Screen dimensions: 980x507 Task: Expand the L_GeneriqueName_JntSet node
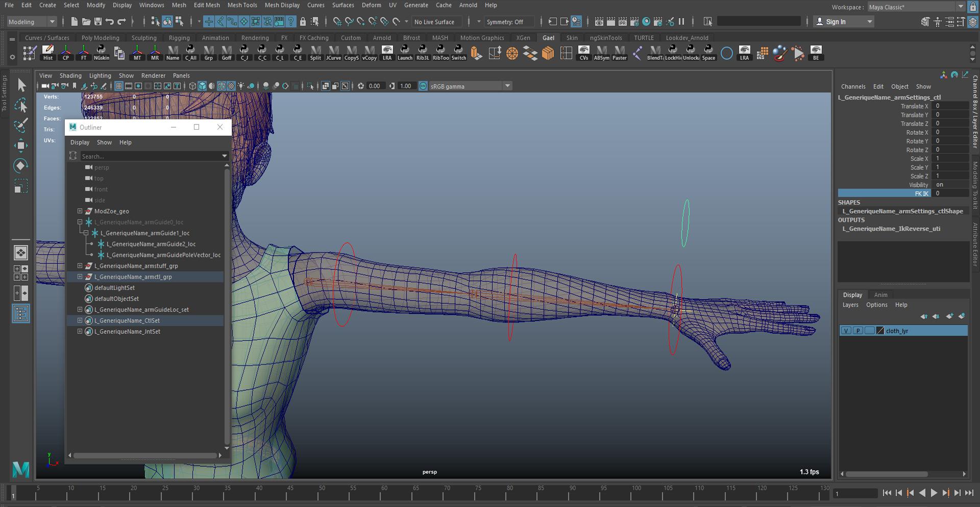tap(80, 331)
